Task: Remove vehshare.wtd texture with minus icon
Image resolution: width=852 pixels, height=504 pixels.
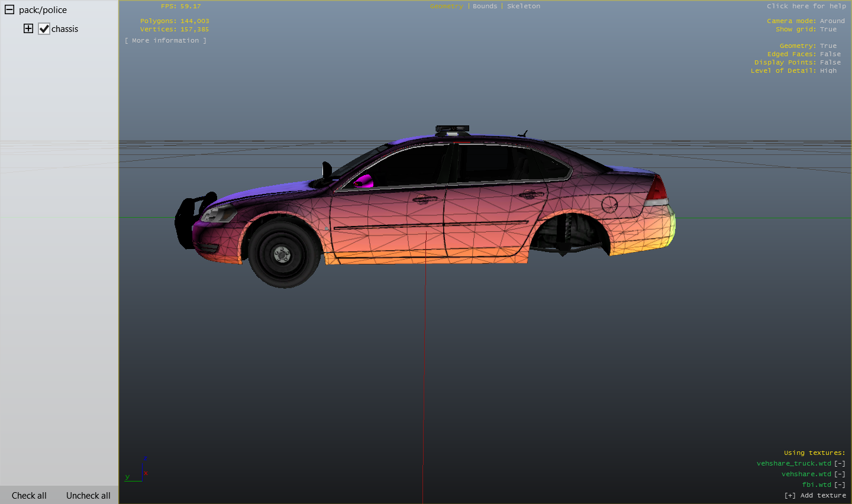Action: coord(840,474)
